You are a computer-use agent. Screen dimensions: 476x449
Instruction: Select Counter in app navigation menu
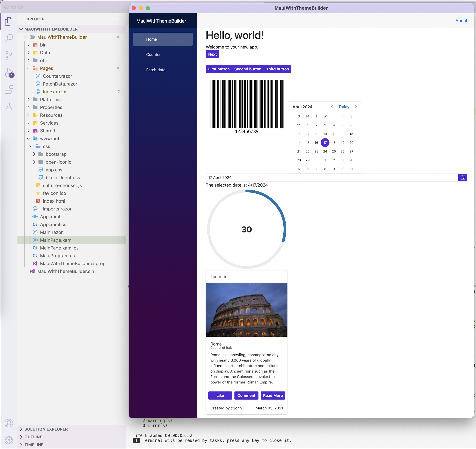(163, 55)
